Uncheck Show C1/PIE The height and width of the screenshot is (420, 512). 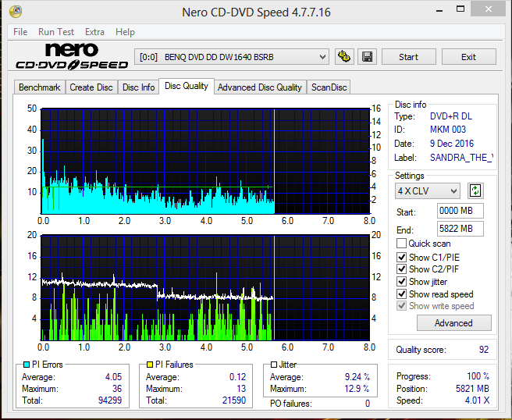click(x=401, y=258)
